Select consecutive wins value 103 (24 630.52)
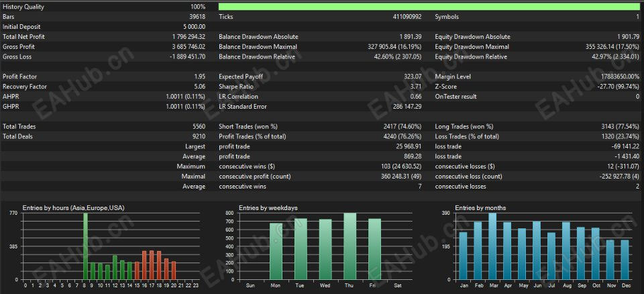 point(401,166)
